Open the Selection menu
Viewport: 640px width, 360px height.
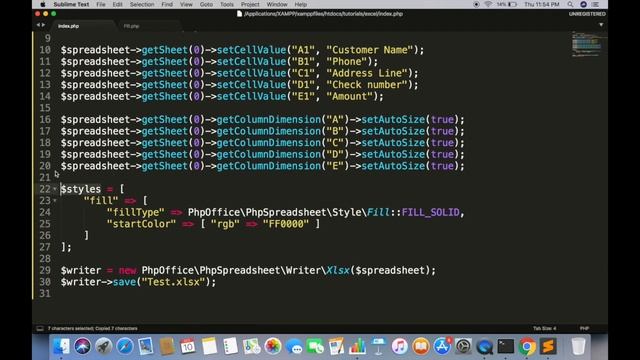pos(142,4)
